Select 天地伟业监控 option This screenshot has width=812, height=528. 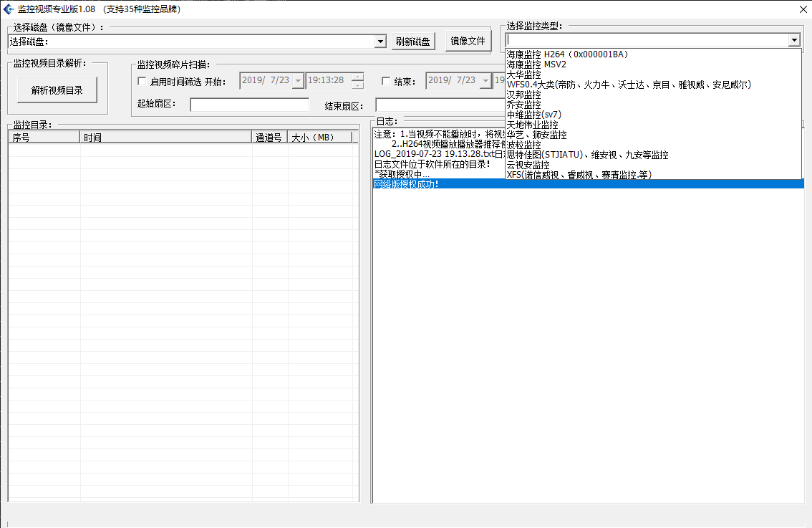(x=654, y=125)
